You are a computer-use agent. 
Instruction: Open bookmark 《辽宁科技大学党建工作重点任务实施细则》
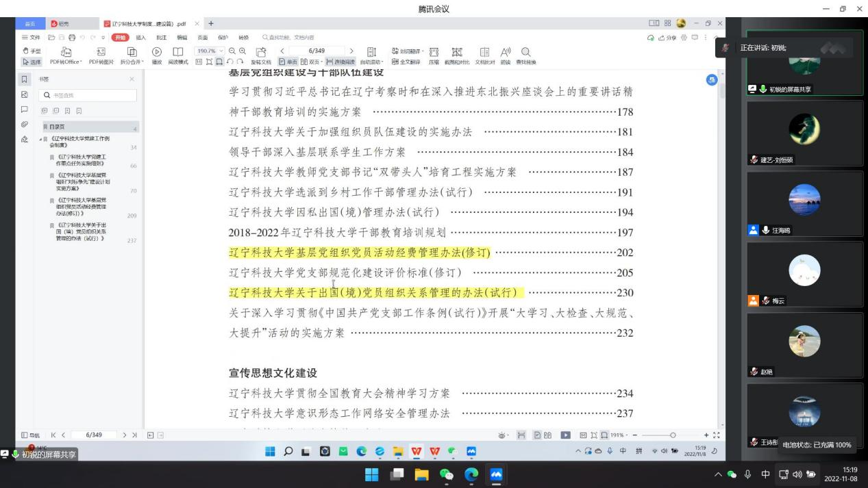pyautogui.click(x=82, y=160)
